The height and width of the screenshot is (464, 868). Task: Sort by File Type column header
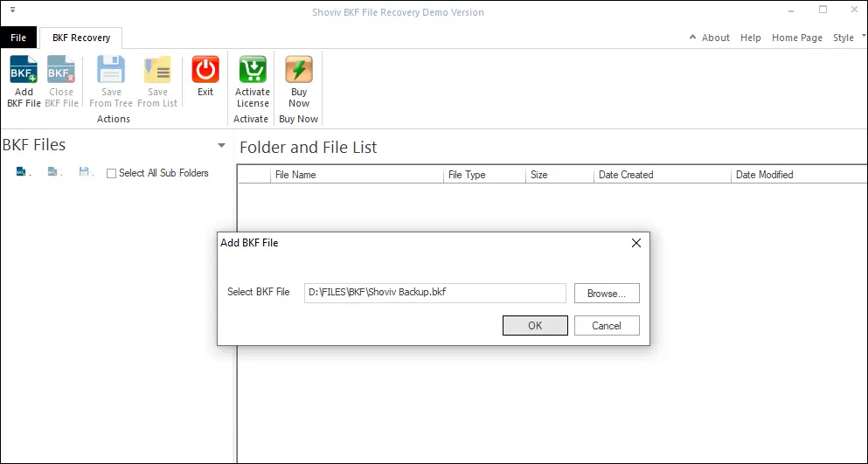pos(484,175)
